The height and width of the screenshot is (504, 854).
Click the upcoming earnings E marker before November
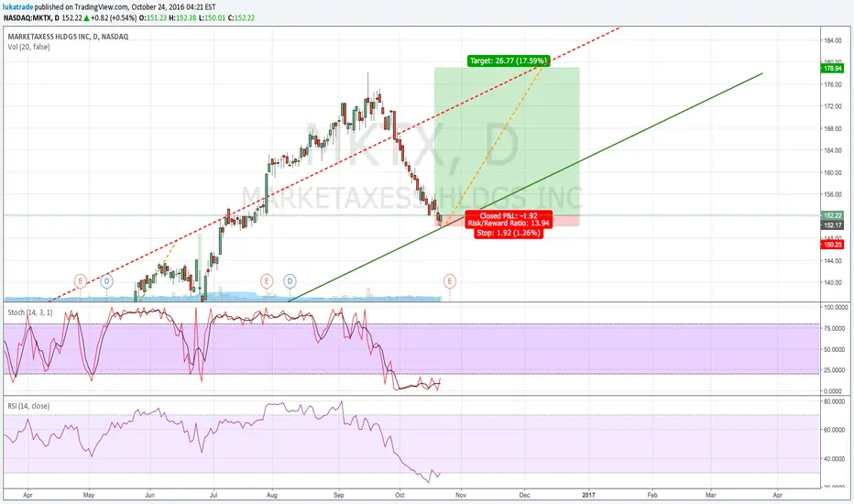pos(450,281)
